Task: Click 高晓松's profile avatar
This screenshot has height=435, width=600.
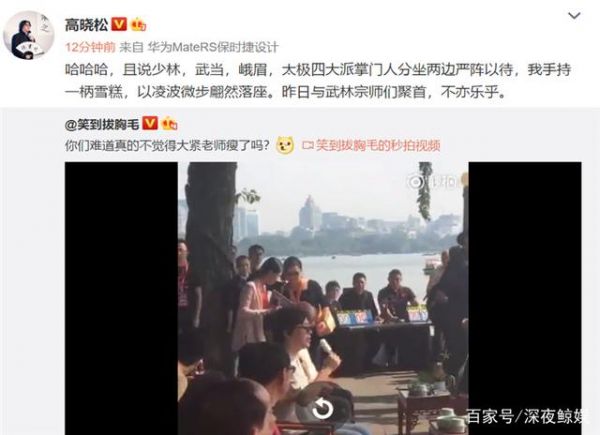Action: (x=28, y=35)
